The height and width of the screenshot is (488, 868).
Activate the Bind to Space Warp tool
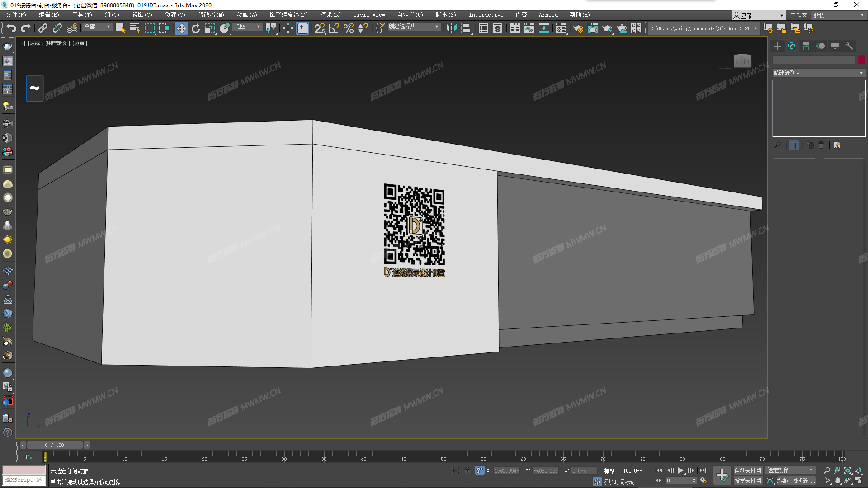72,28
